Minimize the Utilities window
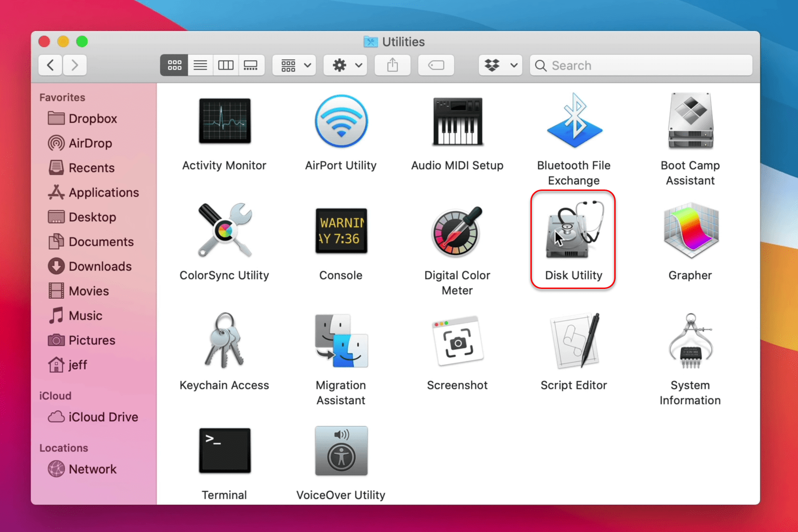The width and height of the screenshot is (798, 532). point(63,42)
